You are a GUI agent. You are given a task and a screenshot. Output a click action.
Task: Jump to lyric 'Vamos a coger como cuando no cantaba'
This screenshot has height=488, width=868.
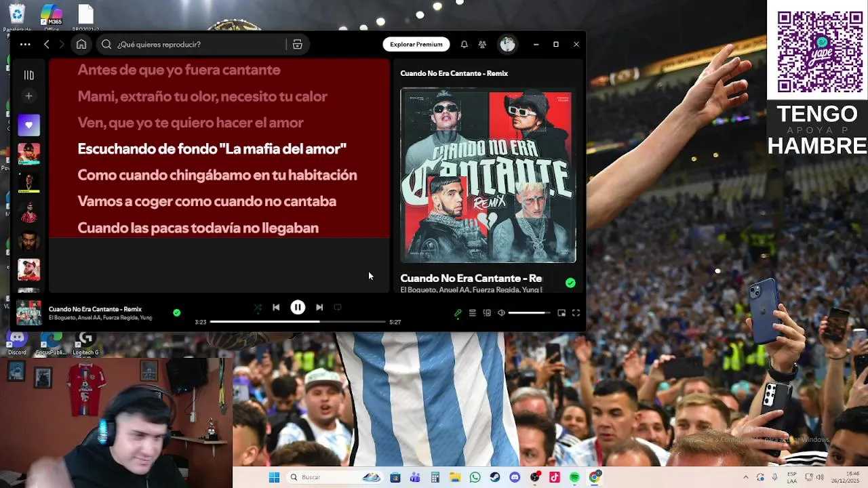point(207,201)
